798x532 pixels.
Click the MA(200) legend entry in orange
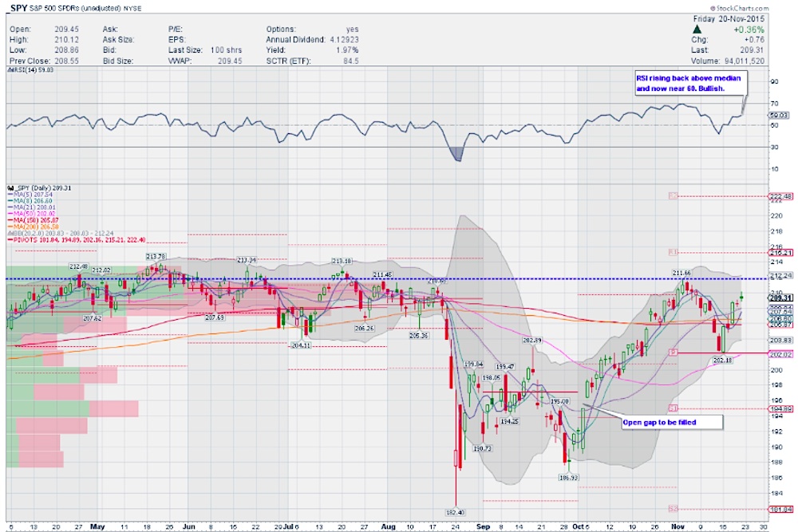pos(34,227)
